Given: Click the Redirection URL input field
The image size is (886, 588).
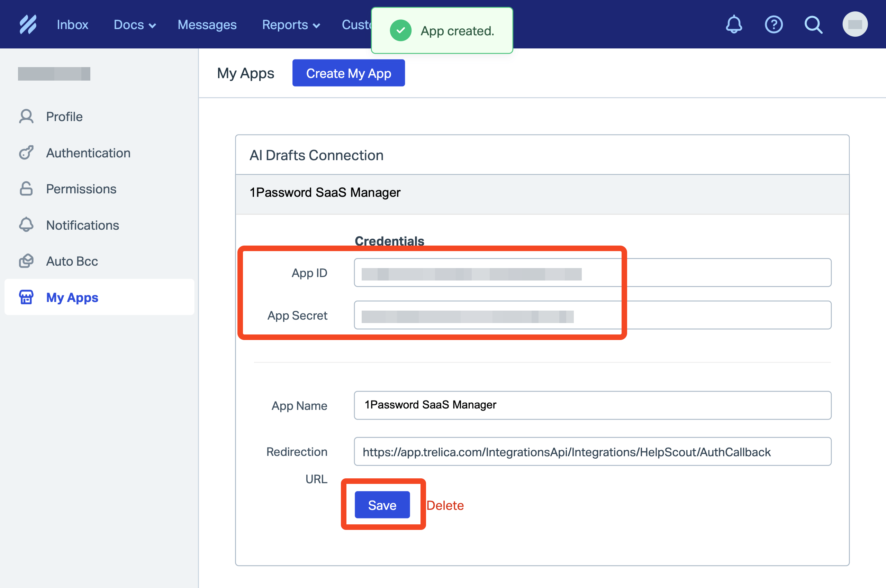Looking at the screenshot, I should pos(593,451).
